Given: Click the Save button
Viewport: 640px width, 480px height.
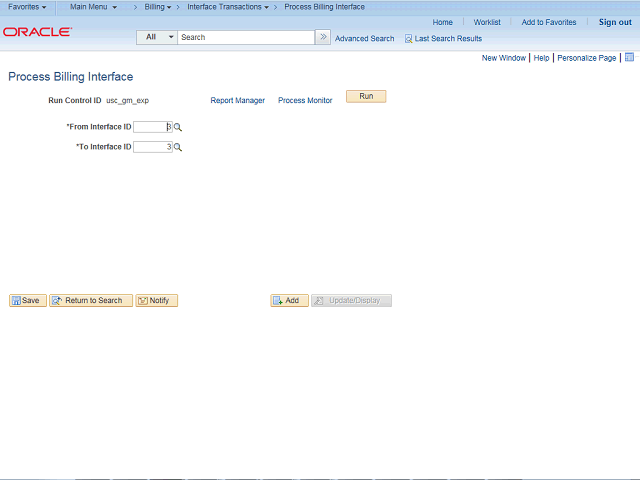Looking at the screenshot, I should 28,300.
